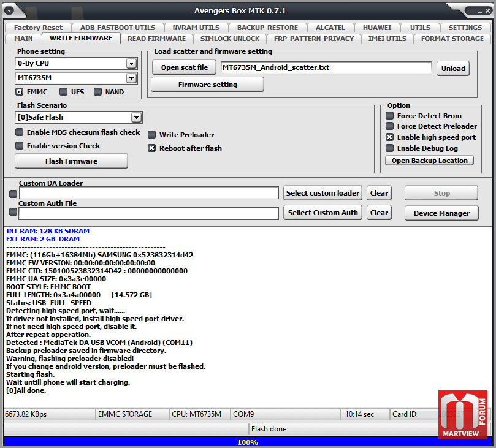Viewport: 496px width, 448px height.
Task: Tick the Custom DA Loader checkbox
Action: point(13,194)
